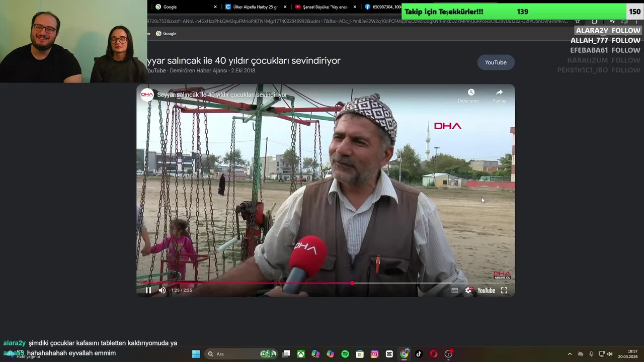The height and width of the screenshot is (362, 644).
Task: Bookmark this page with the star icon
Action: pos(578,21)
